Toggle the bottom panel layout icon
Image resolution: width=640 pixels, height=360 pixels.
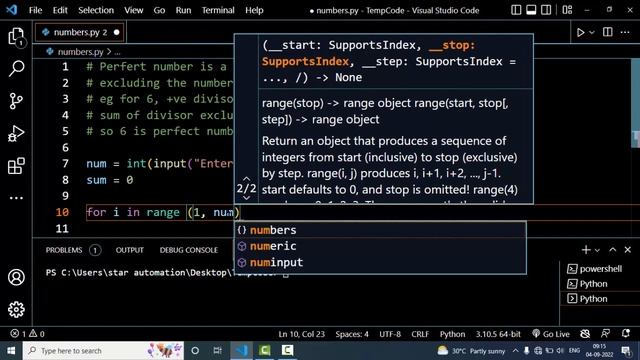531,10
